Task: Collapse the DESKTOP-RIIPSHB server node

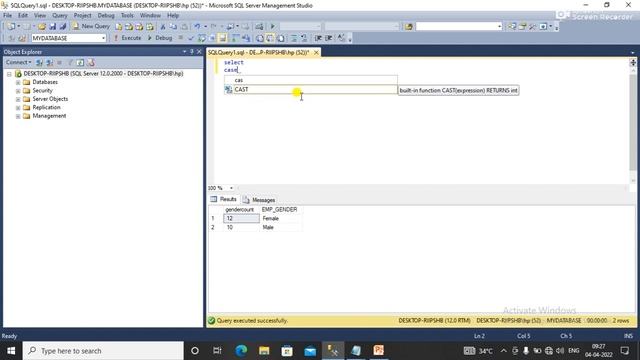Action: 9,74
